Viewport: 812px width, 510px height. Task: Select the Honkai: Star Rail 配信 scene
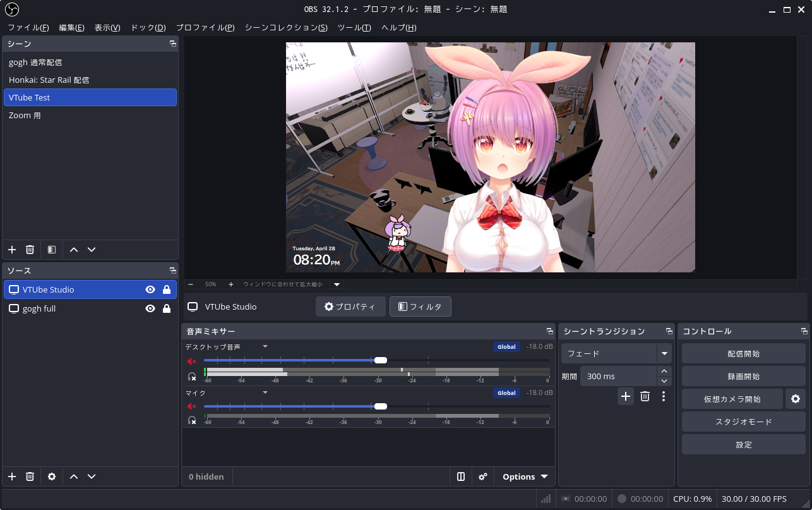click(x=49, y=80)
